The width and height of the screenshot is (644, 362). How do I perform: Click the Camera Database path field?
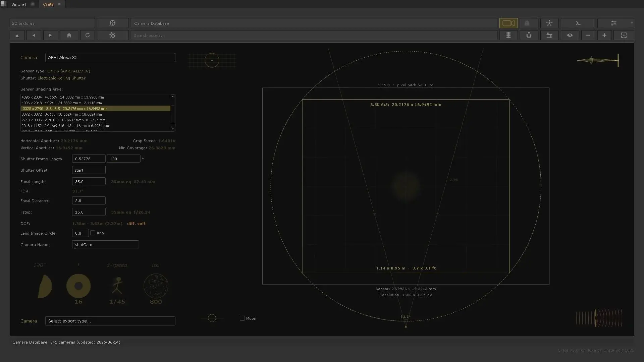pyautogui.click(x=314, y=23)
